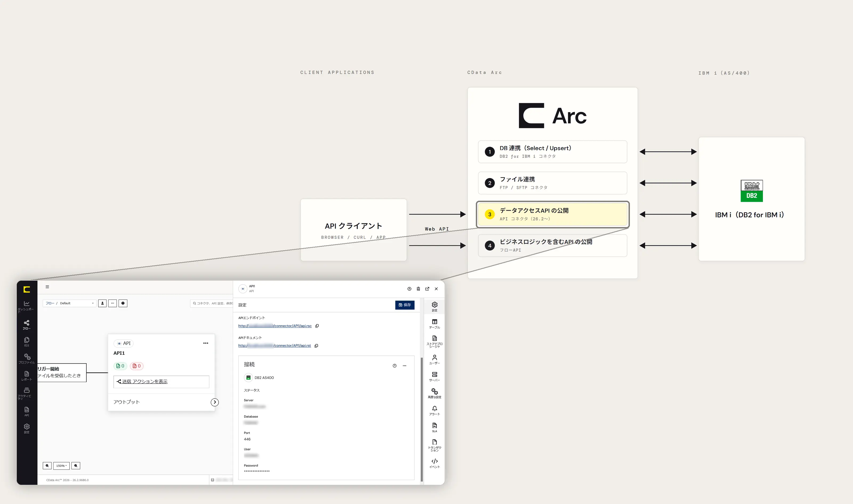Click the DB2 AS400 connection icon
Image resolution: width=853 pixels, height=504 pixels.
pos(248,378)
